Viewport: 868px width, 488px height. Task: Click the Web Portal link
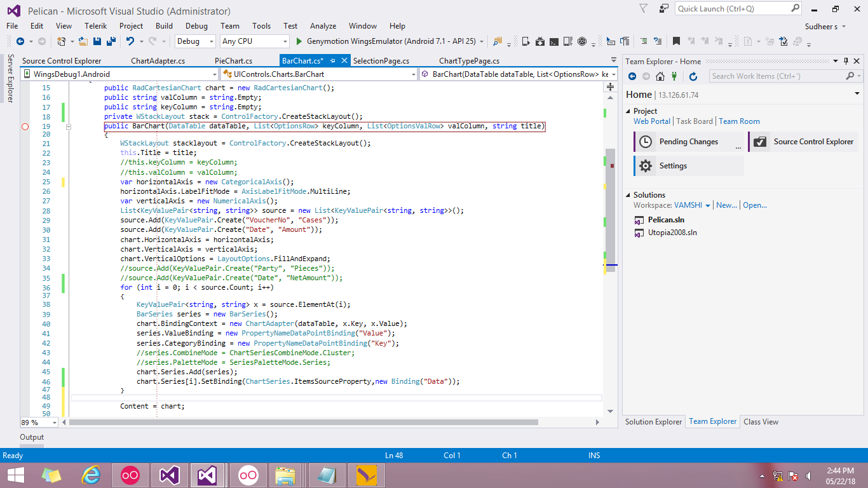651,121
